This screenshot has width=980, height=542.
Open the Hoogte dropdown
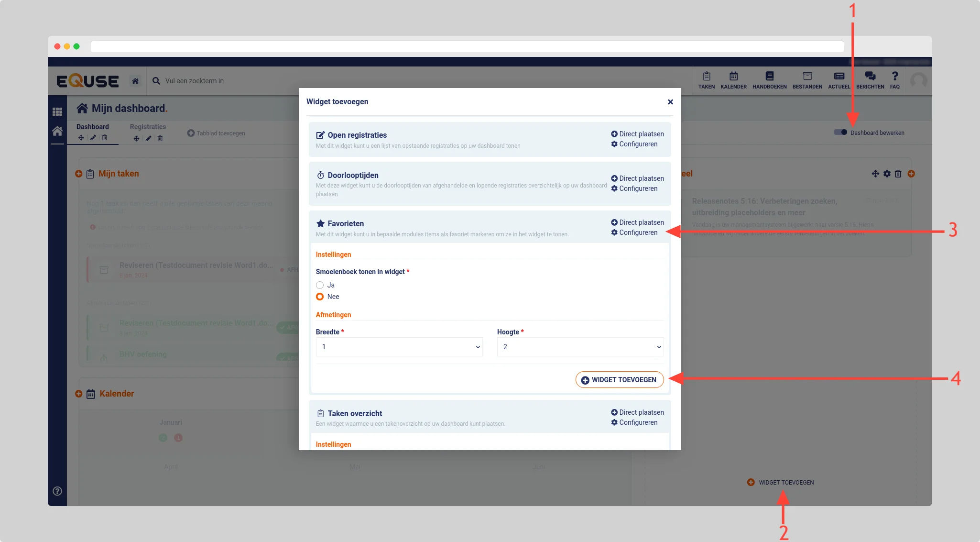(x=580, y=347)
